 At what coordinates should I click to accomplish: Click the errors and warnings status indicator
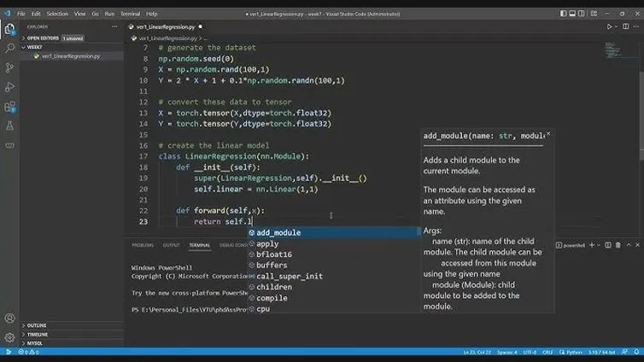[28, 352]
